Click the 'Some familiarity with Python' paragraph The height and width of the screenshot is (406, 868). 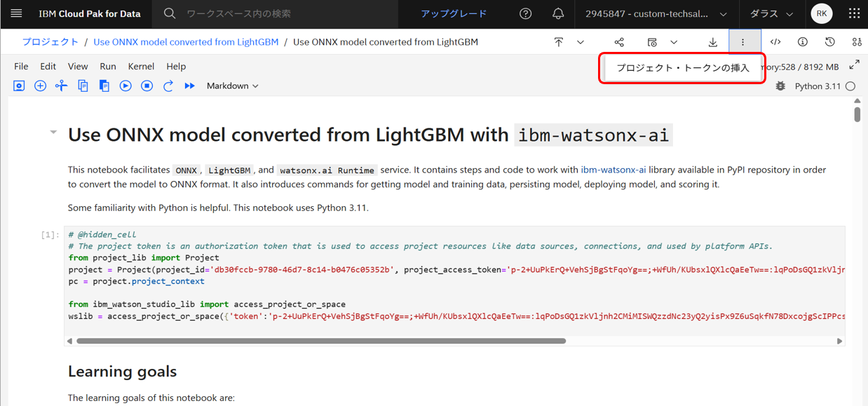218,208
